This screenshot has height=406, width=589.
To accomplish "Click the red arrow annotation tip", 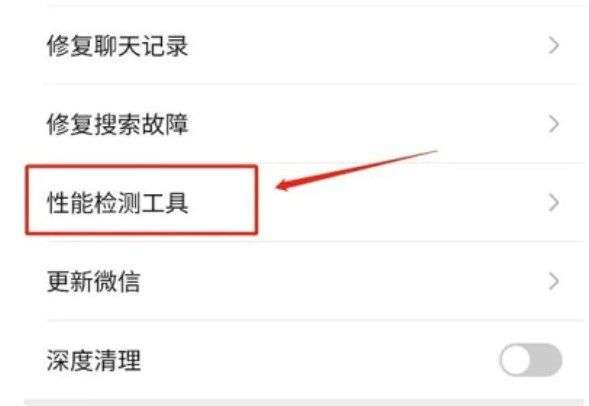I will coord(281,186).
